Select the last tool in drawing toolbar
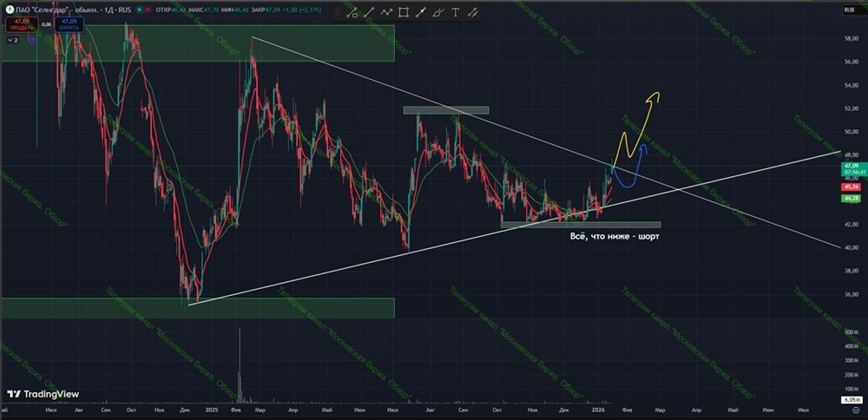868x420 pixels. pyautogui.click(x=472, y=12)
